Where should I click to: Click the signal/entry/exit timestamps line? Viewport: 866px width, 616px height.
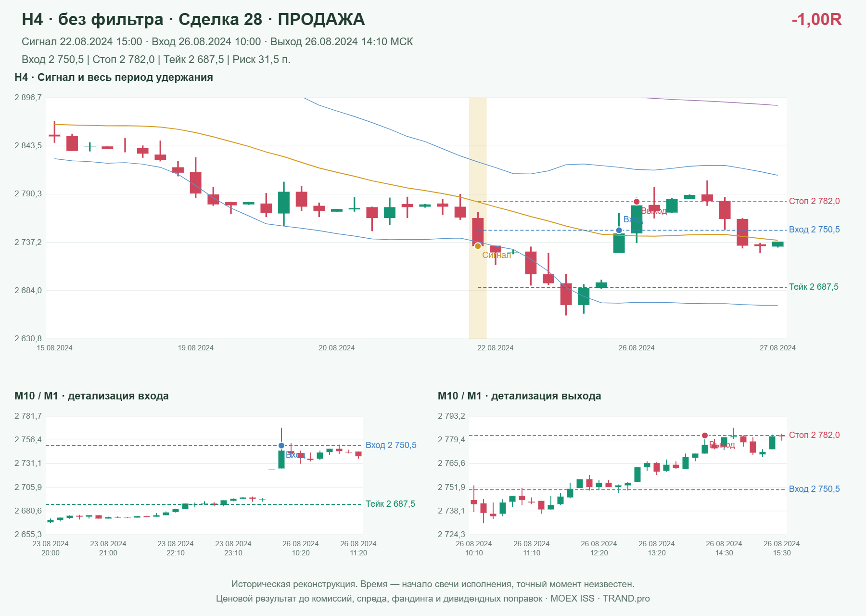click(x=217, y=42)
